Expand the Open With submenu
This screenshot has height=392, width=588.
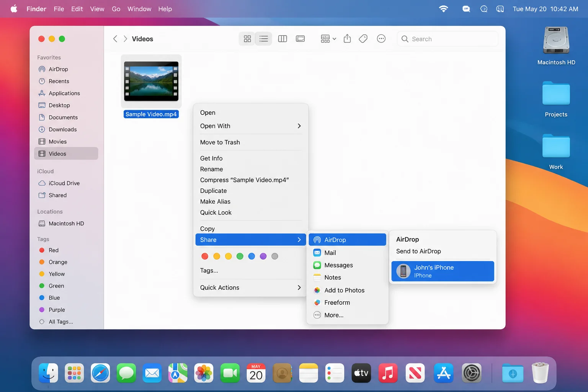pos(250,126)
